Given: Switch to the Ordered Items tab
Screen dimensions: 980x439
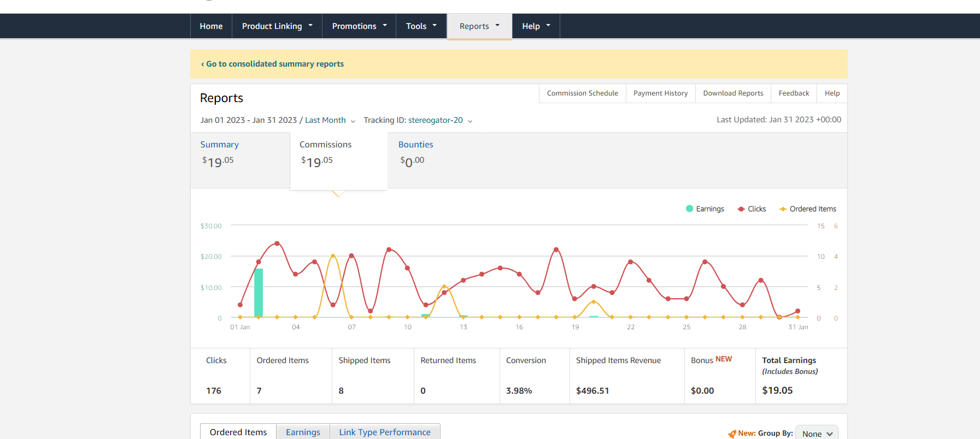Looking at the screenshot, I should (238, 432).
